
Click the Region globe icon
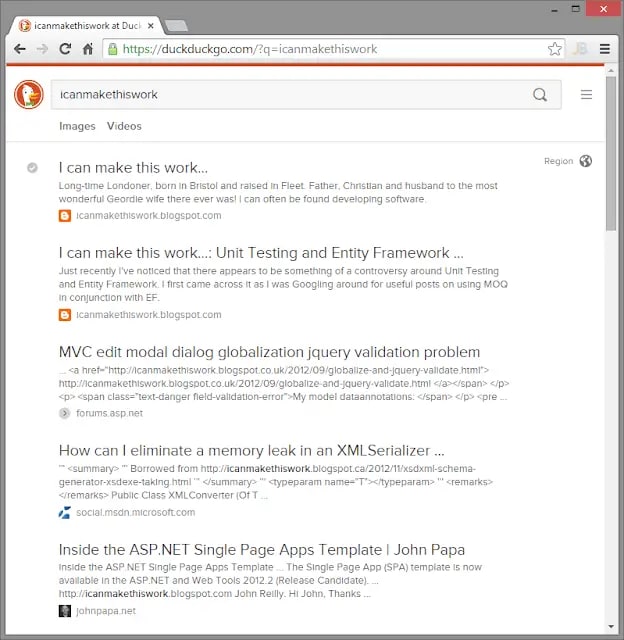tap(586, 161)
